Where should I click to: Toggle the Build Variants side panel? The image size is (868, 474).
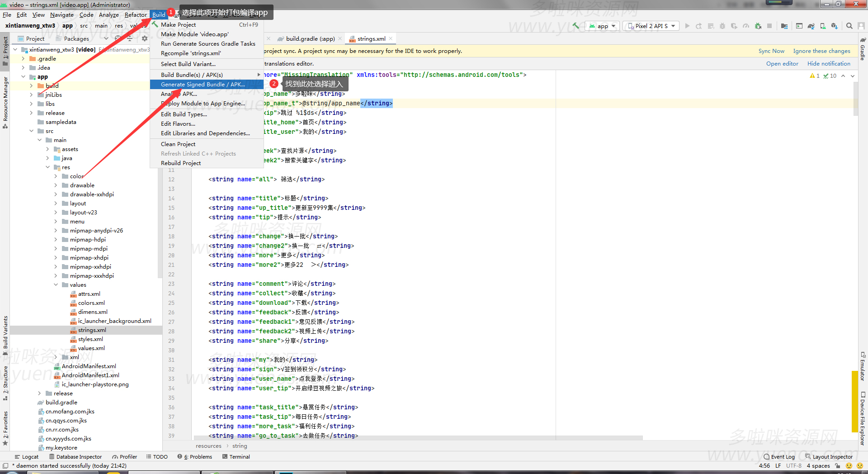(x=5, y=335)
